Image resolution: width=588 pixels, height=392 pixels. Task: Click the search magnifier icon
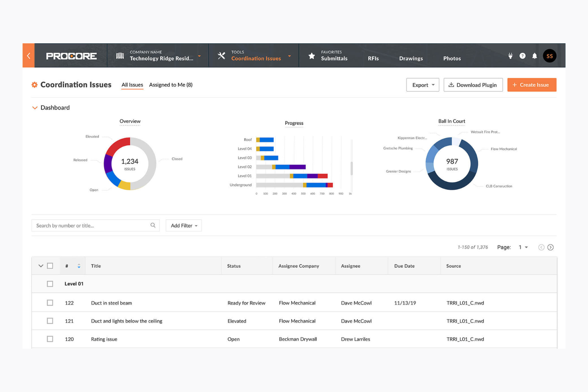coord(153,225)
